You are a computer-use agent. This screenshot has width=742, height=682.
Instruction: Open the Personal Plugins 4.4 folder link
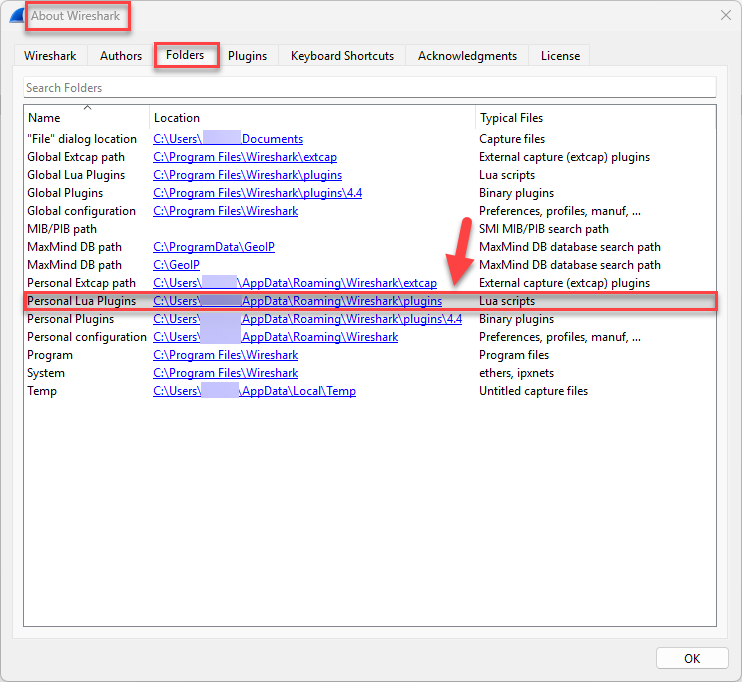pos(308,319)
